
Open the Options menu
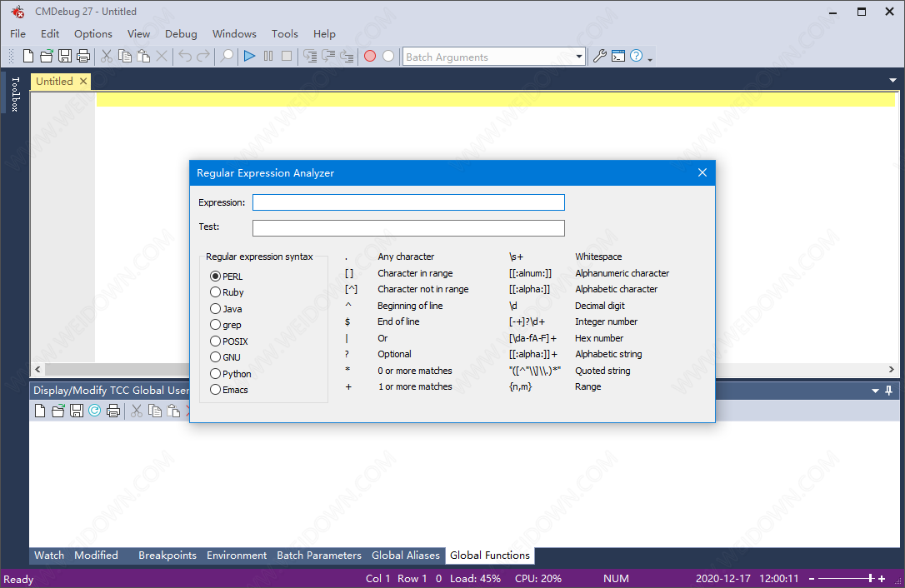pos(93,34)
